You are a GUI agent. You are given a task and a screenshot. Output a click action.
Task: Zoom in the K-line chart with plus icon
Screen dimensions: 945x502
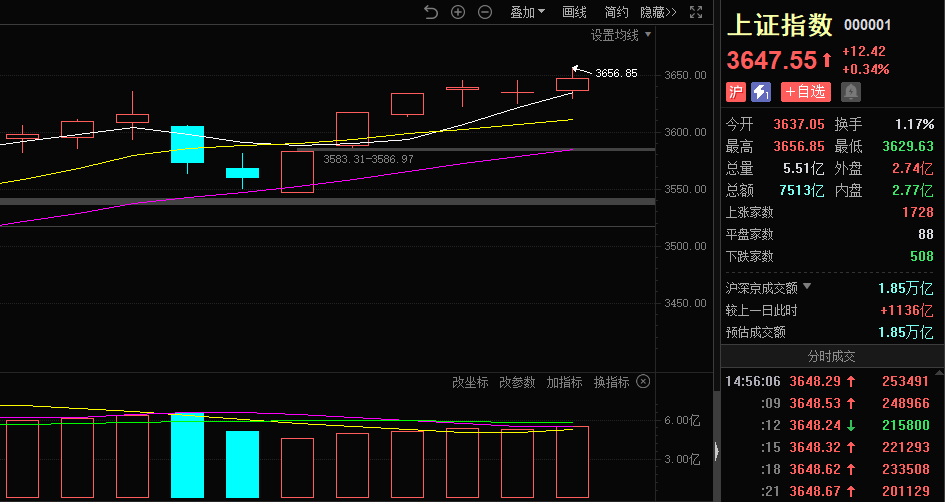coord(458,12)
